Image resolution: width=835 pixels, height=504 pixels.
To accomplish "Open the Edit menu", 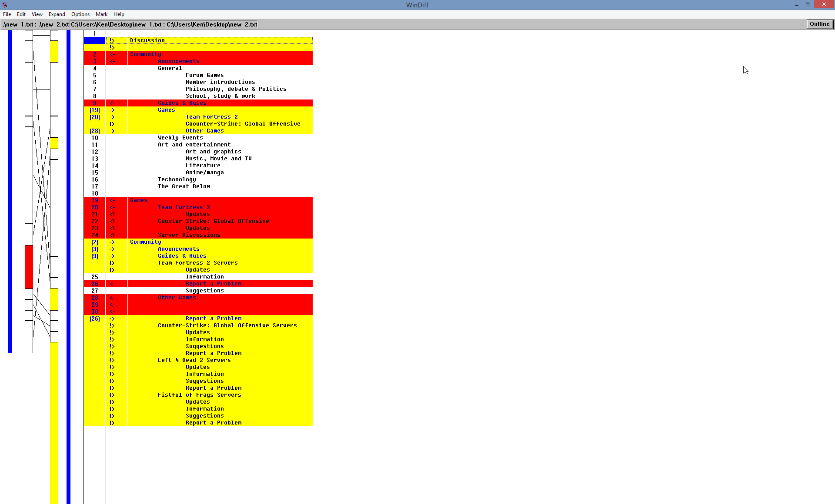I will [x=21, y=14].
